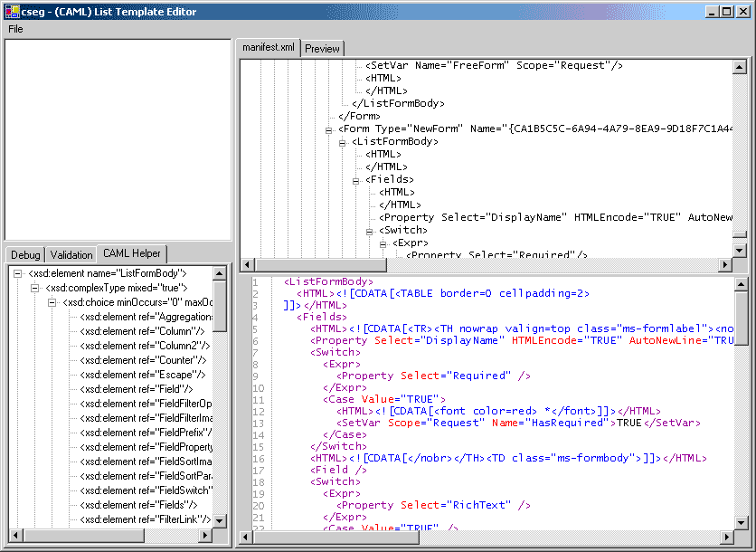This screenshot has width=756, height=552.
Task: Click the app icon in title bar
Action: click(x=12, y=12)
